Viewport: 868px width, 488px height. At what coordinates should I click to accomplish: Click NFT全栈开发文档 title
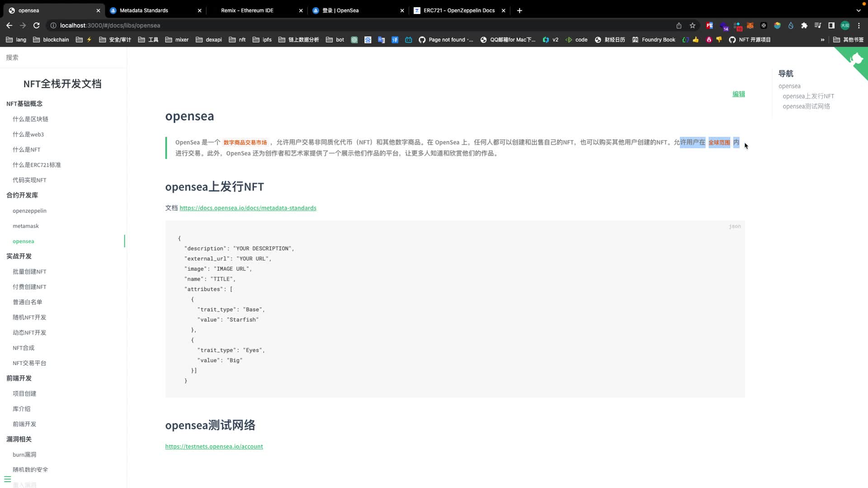(62, 84)
